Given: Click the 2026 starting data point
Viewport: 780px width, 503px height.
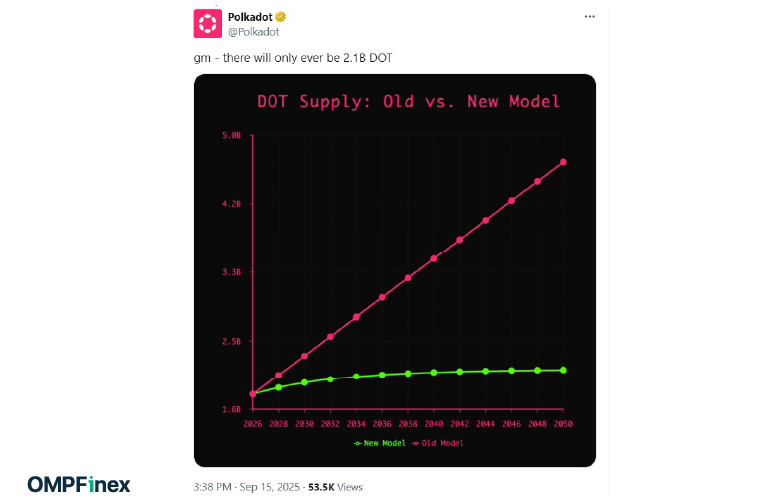Looking at the screenshot, I should tap(253, 394).
